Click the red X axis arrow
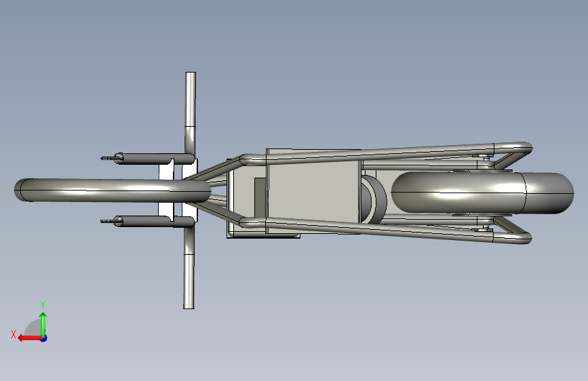This screenshot has height=381, width=588. 30,338
